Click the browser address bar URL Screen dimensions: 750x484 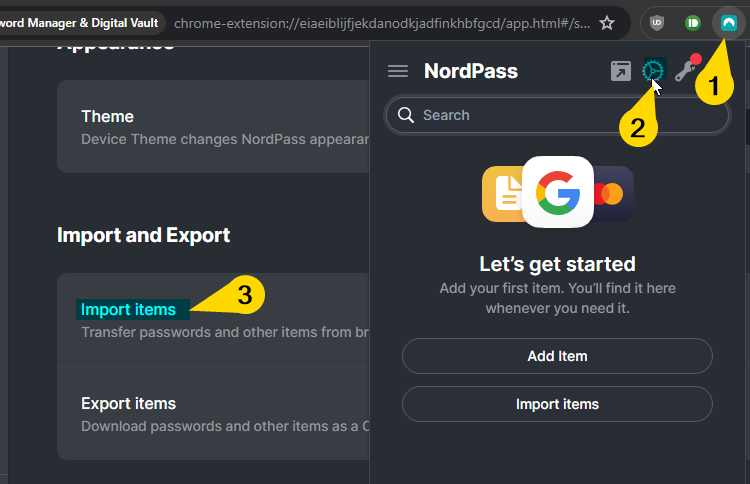(x=382, y=23)
